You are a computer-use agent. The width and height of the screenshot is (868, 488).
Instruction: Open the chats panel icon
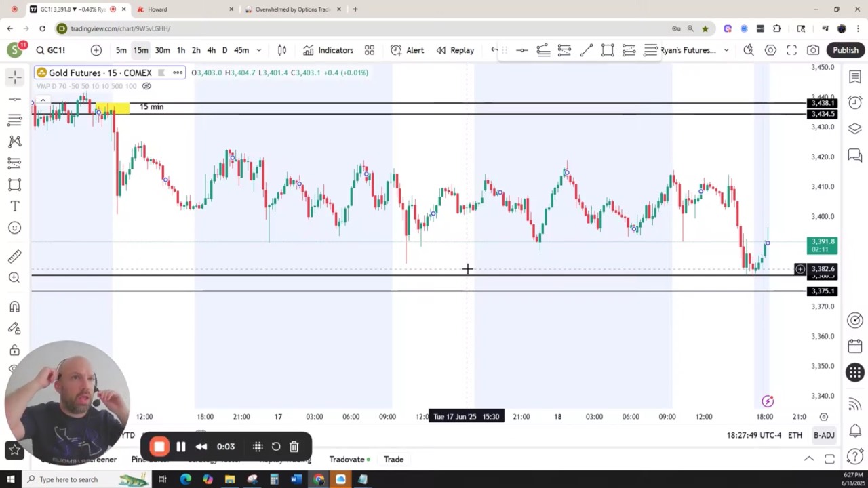tap(854, 156)
